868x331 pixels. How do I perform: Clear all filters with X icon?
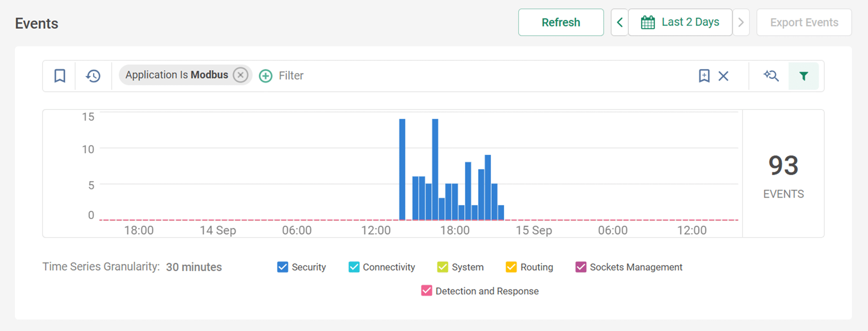(x=723, y=76)
